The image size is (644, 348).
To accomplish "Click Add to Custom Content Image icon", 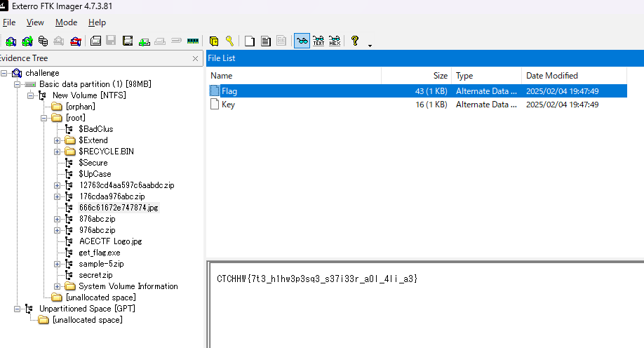I will [x=144, y=41].
